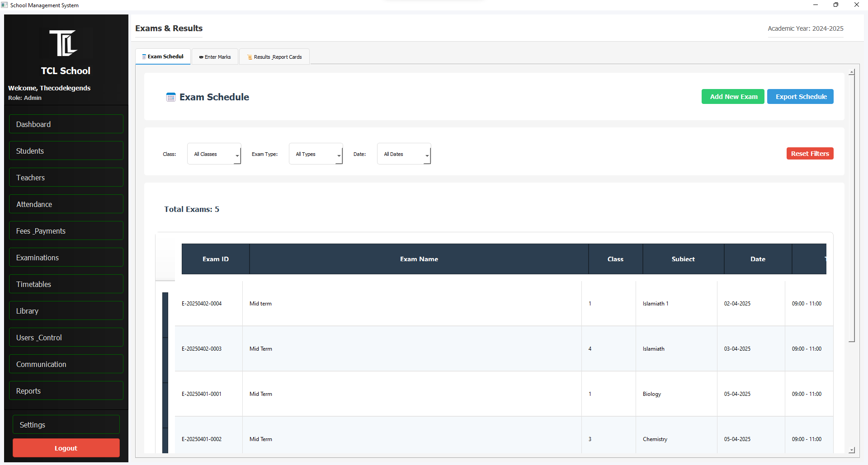
Task: Select the Exam Schedul tab
Action: (163, 56)
